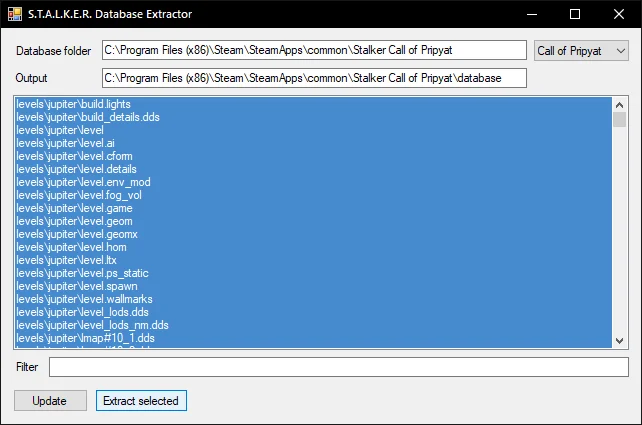
Task: Click the Update button
Action: [50, 400]
